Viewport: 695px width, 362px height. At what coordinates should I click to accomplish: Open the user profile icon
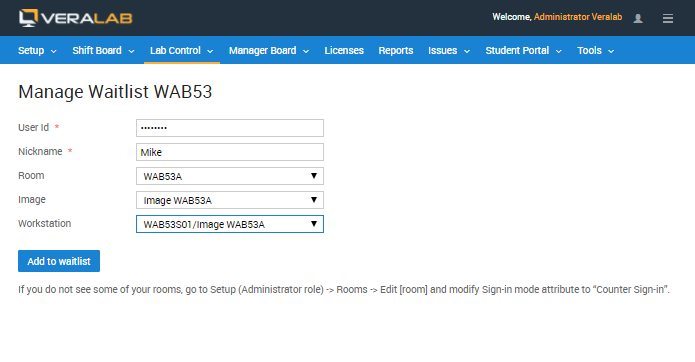pyautogui.click(x=638, y=18)
